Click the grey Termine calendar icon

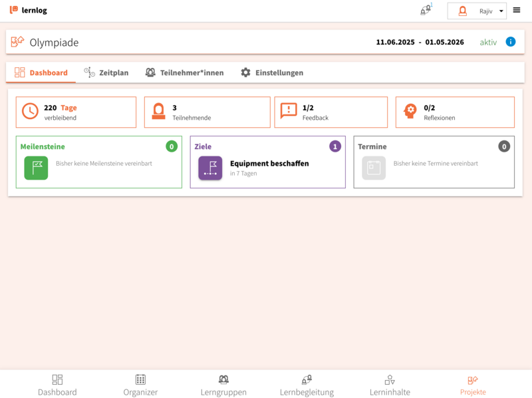(374, 168)
